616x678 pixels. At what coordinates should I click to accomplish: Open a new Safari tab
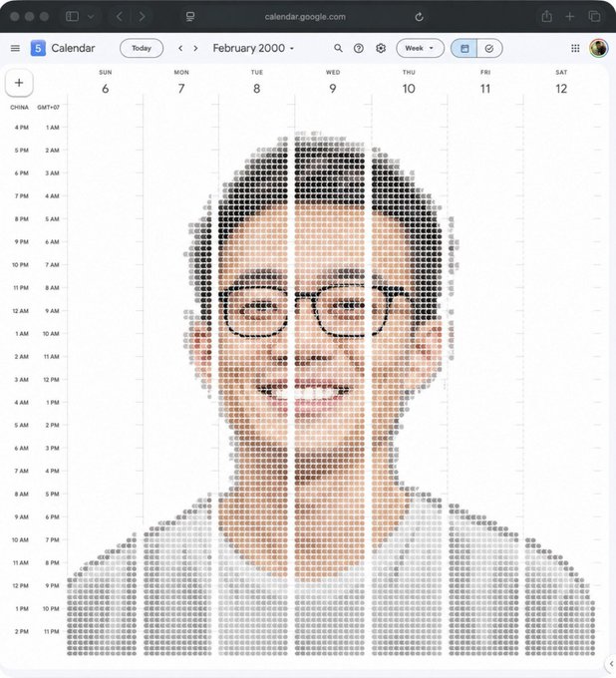[570, 16]
